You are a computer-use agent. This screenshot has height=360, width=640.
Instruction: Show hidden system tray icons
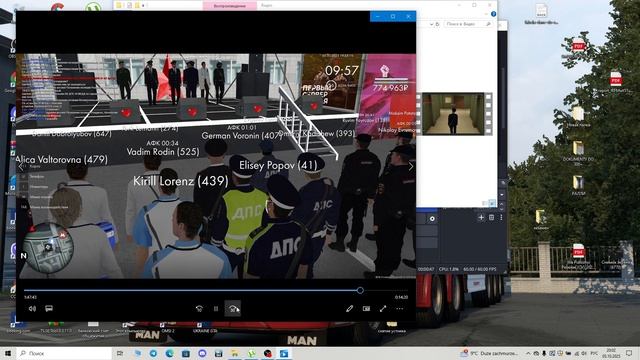528,353
